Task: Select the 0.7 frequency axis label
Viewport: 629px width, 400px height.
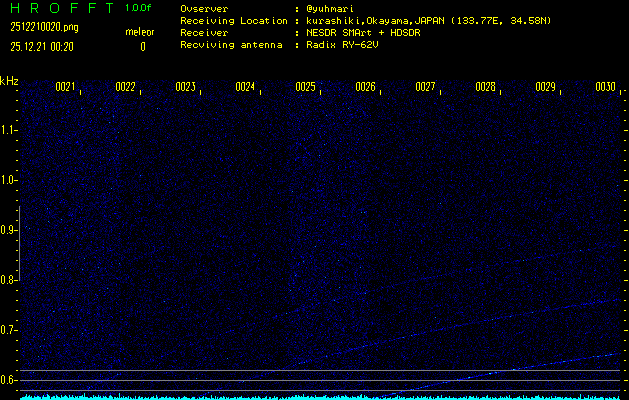Action: (x=9, y=330)
